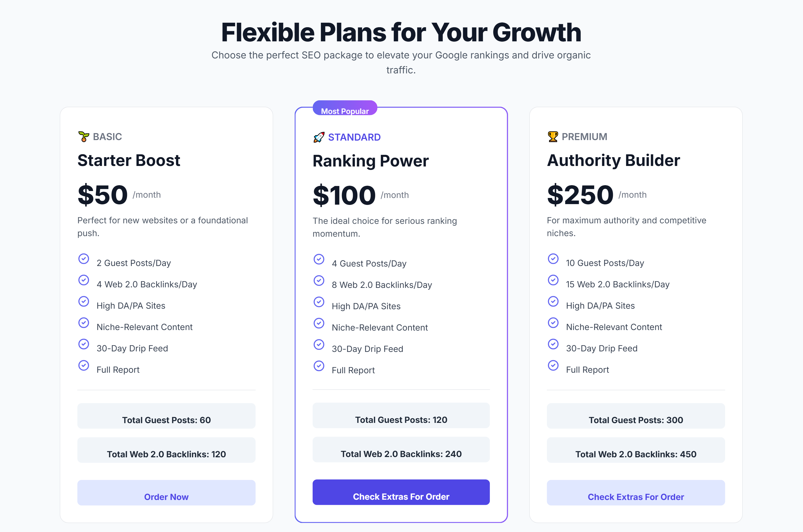Viewport: 803px width, 532px height.
Task: Click Premium plan's 15 Web 2.0 Backlinks checkmark
Action: point(553,280)
